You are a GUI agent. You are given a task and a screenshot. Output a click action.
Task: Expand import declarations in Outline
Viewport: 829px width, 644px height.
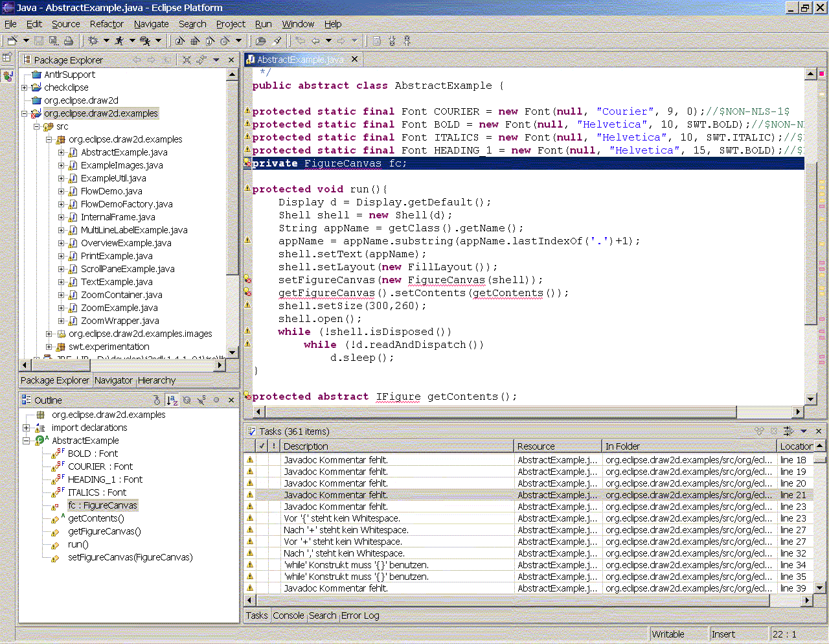click(27, 428)
